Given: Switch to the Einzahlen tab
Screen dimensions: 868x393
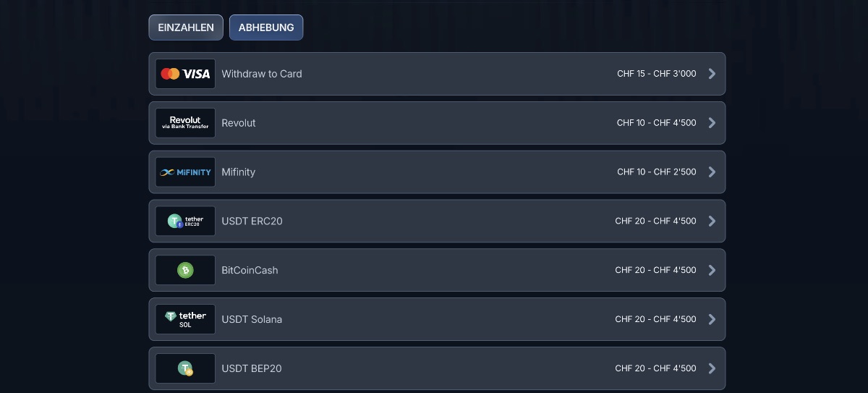Looking at the screenshot, I should coord(186,28).
